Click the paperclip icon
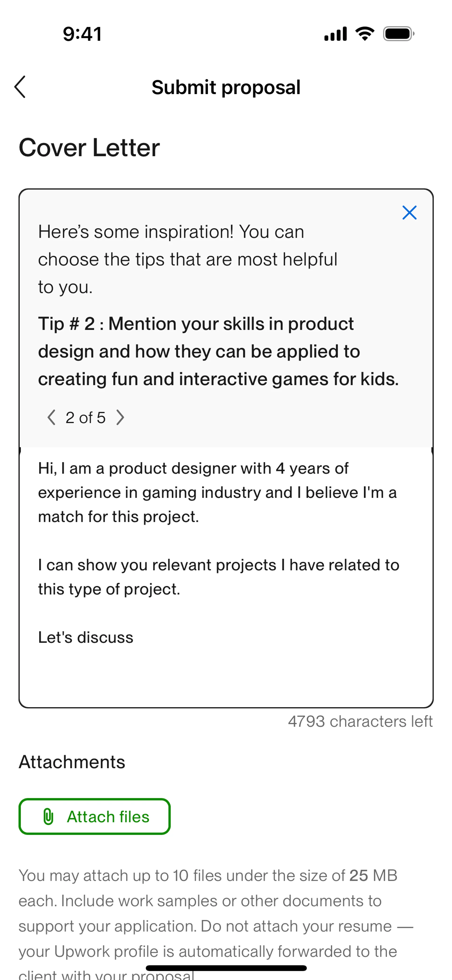The height and width of the screenshot is (980, 452). [x=48, y=816]
